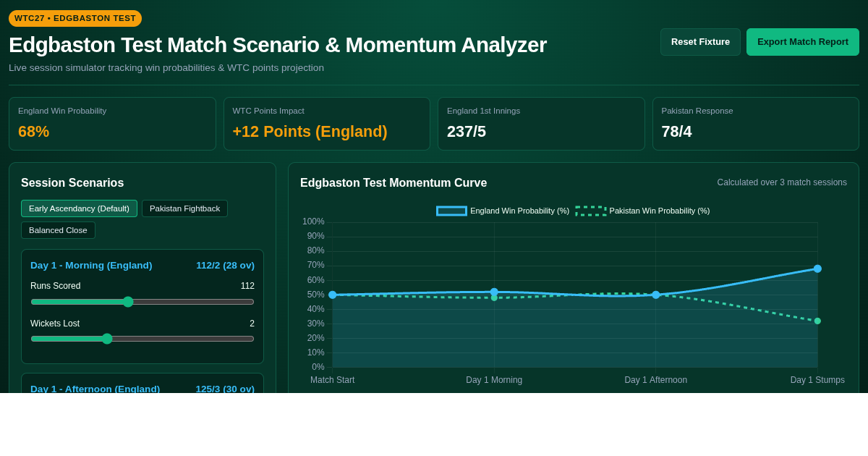Click the Day 1 Afternoon axis label

[x=656, y=380]
